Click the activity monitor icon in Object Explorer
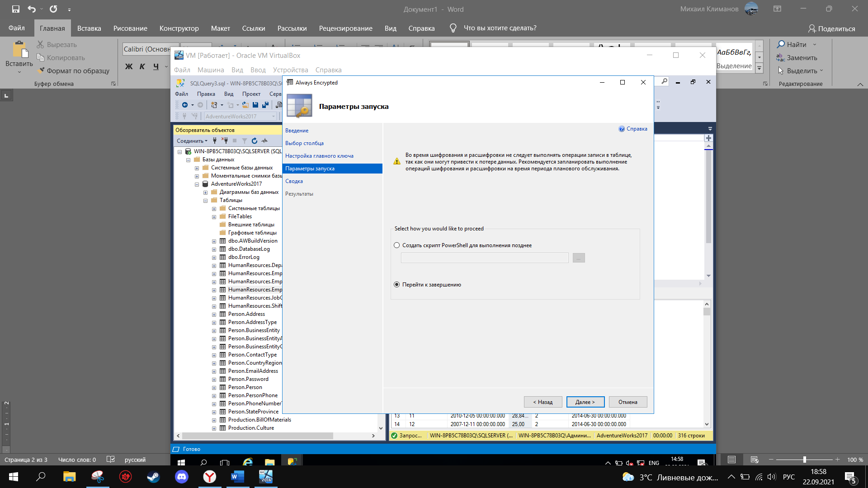The width and height of the screenshot is (868, 488). pos(264,141)
